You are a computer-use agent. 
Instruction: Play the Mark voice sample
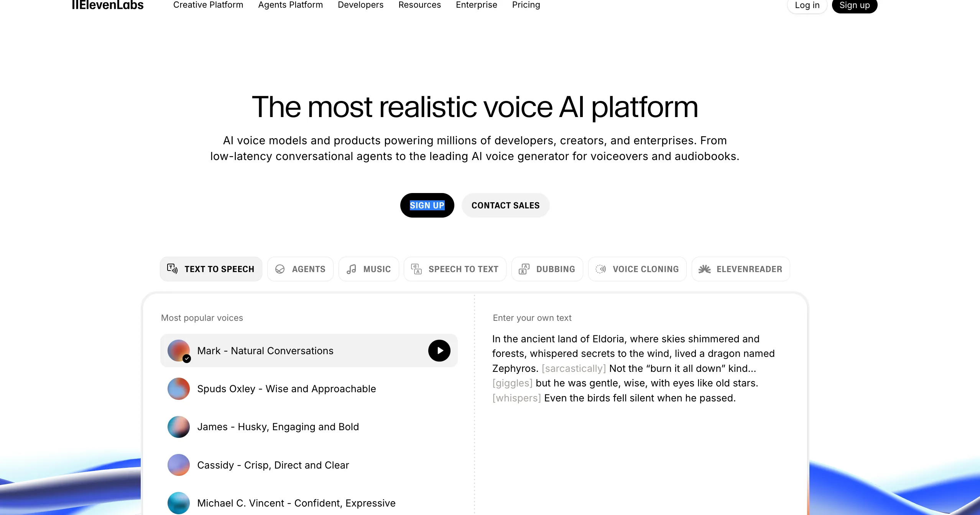(x=439, y=350)
